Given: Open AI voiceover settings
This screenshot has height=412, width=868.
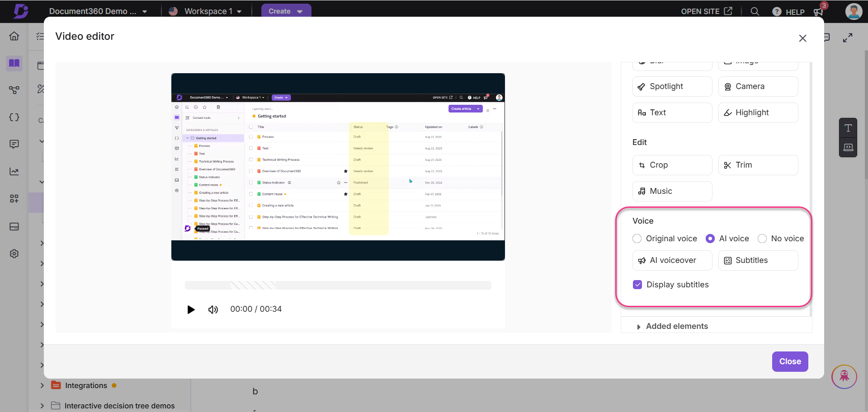Looking at the screenshot, I should tap(672, 260).
